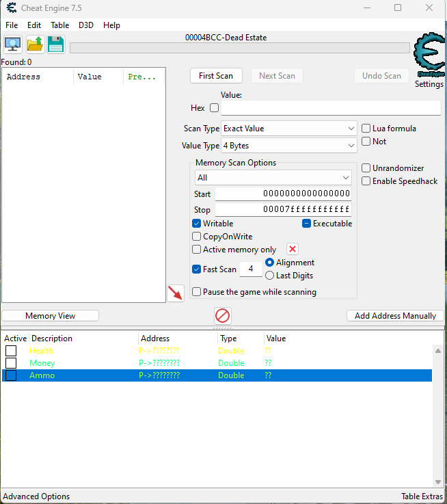This screenshot has width=447, height=504.
Task: Click the Ammo row description
Action: pos(42,375)
